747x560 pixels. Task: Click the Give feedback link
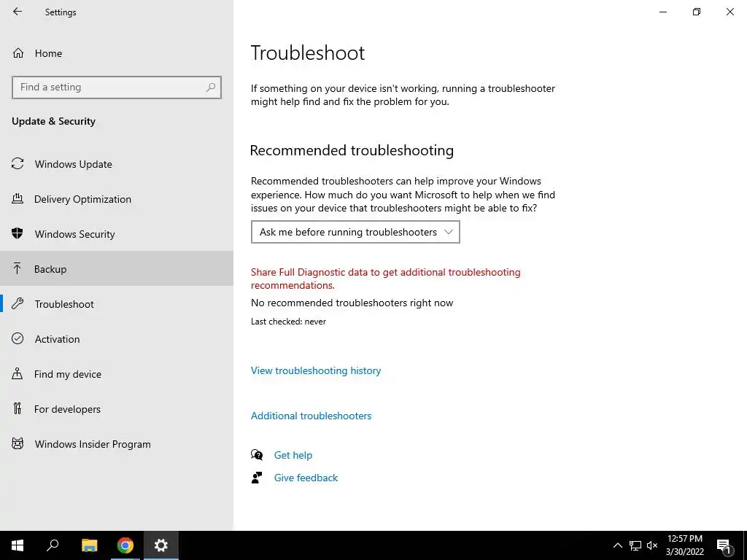click(306, 478)
